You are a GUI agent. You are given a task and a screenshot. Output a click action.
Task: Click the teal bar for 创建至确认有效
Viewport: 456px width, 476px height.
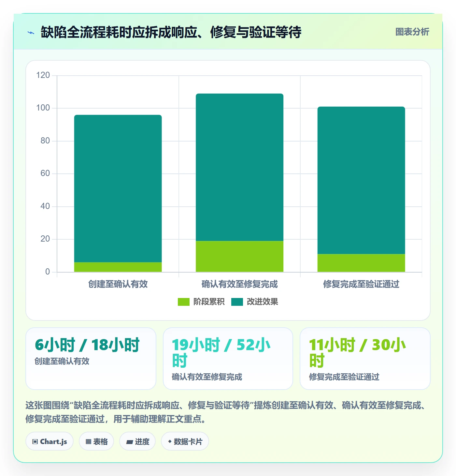(118, 188)
